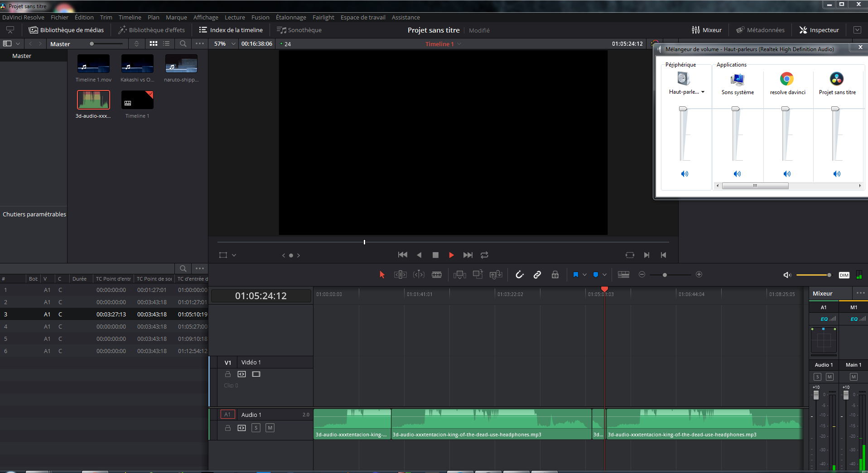The image size is (868, 473).
Task: Expand the Timeline 1 name dropdown
Action: tap(459, 44)
